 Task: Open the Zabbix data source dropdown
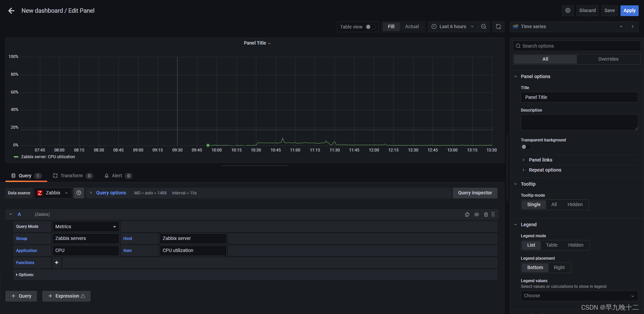click(53, 193)
